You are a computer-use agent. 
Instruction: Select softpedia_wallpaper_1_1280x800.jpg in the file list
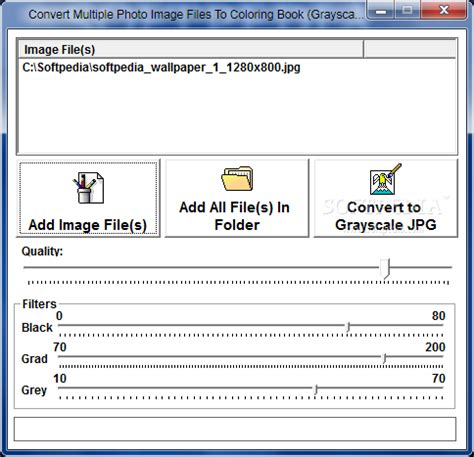coord(161,68)
